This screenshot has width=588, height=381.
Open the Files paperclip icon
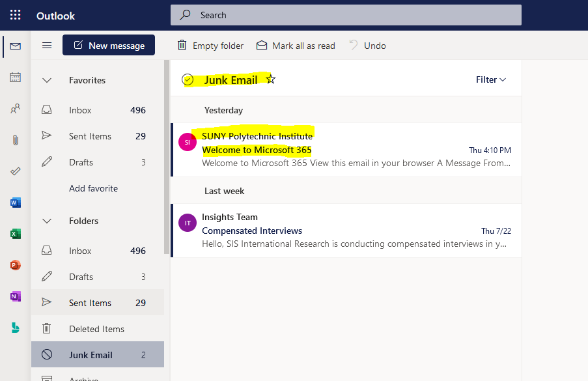tap(16, 140)
